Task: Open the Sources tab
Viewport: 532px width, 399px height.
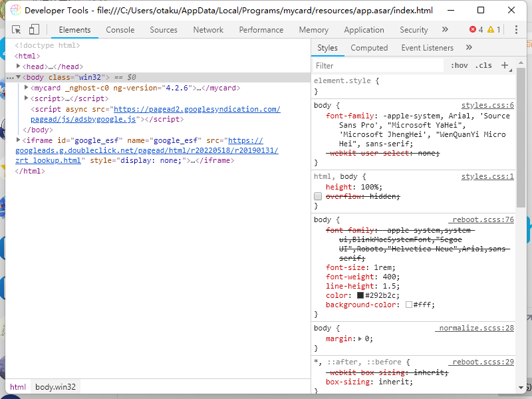Action: pos(164,30)
